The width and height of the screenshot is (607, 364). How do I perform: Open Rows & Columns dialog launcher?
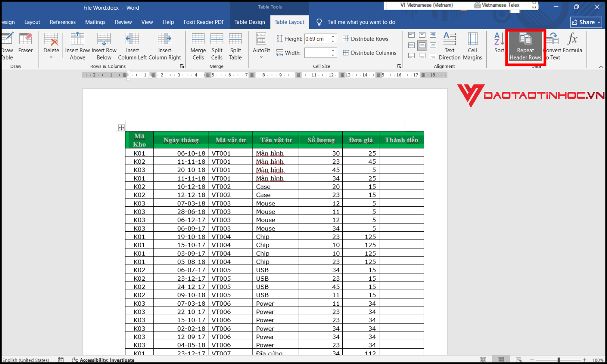tap(182, 66)
